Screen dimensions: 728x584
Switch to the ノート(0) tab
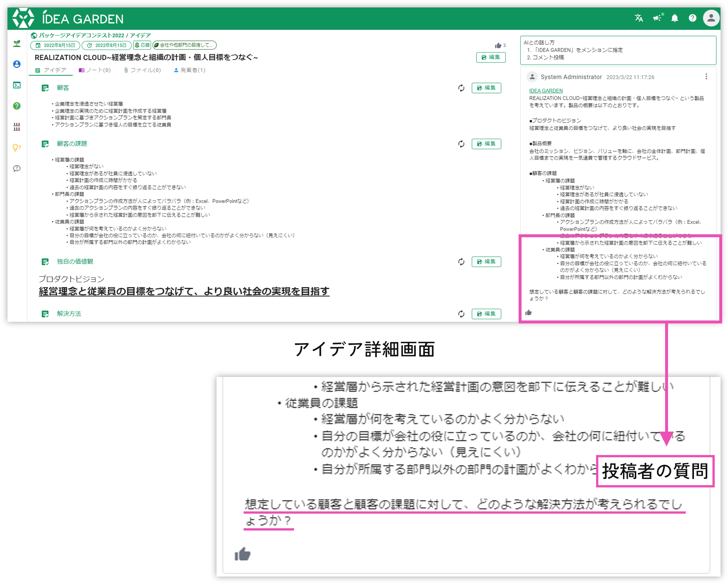coord(95,70)
